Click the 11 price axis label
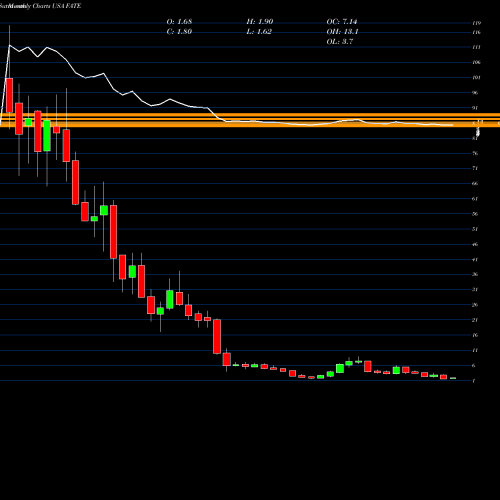 pyautogui.click(x=475, y=350)
